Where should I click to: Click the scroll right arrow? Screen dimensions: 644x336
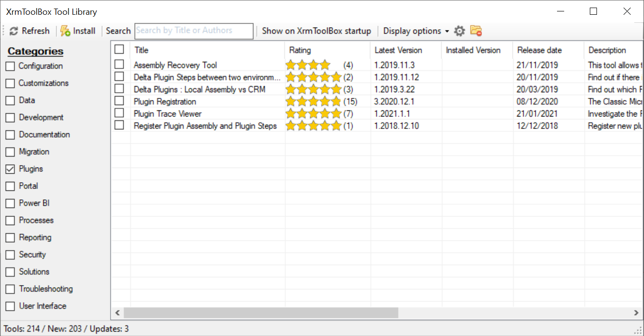[636, 313]
